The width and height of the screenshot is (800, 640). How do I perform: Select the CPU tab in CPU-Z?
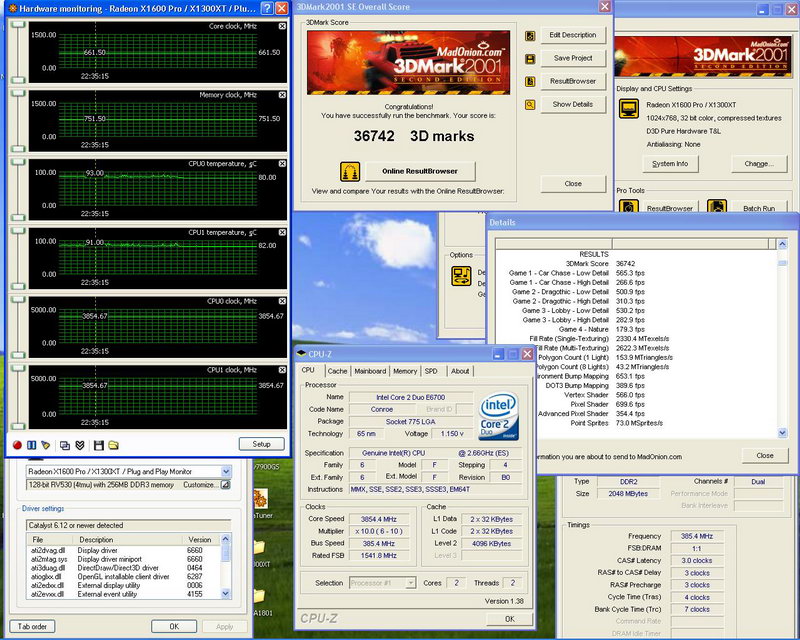[308, 370]
